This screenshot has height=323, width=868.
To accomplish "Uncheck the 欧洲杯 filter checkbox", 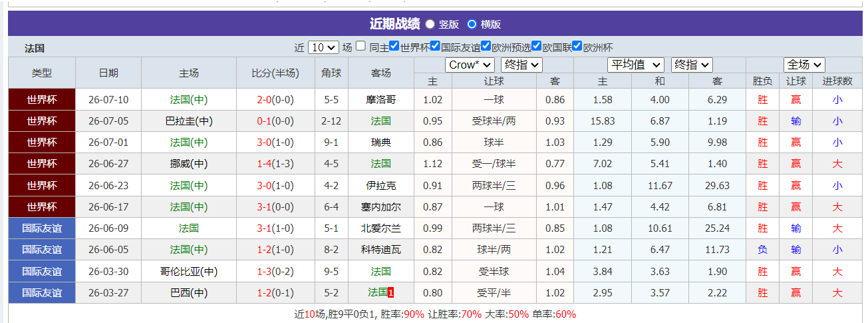I will tap(577, 47).
